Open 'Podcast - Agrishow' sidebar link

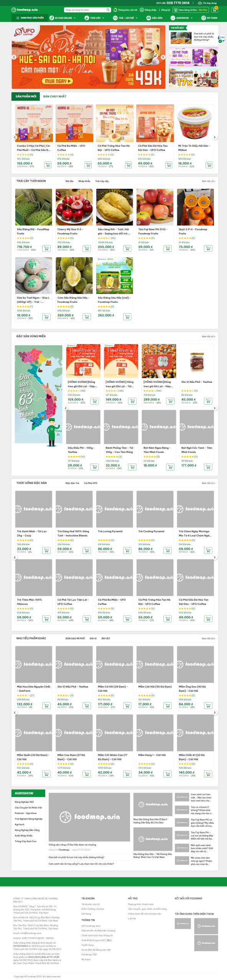(26, 813)
